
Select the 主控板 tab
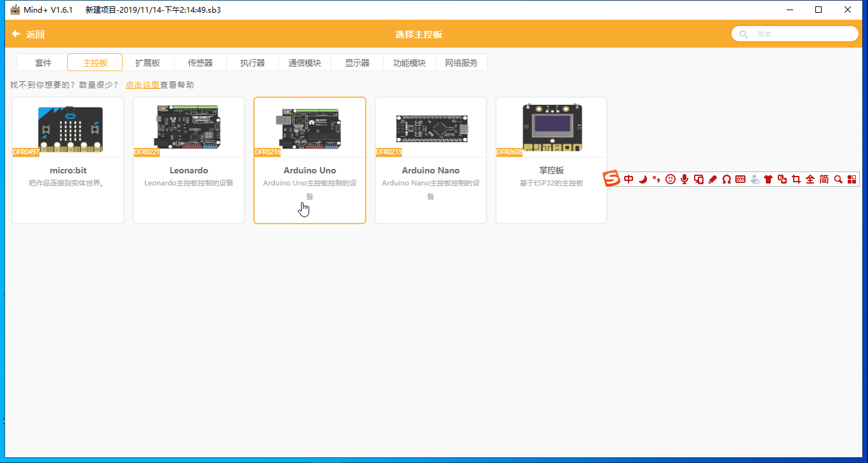(x=95, y=63)
